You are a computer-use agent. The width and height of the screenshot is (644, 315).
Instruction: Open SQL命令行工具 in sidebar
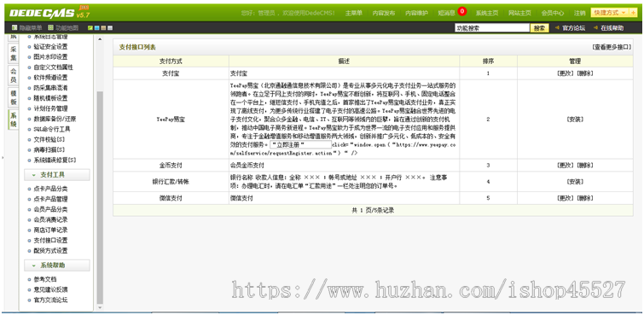click(x=52, y=129)
